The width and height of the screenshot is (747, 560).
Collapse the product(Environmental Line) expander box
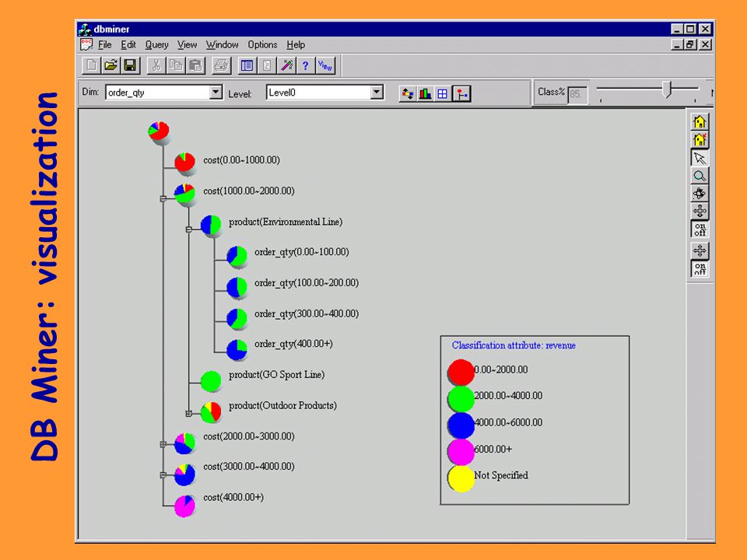(x=188, y=229)
